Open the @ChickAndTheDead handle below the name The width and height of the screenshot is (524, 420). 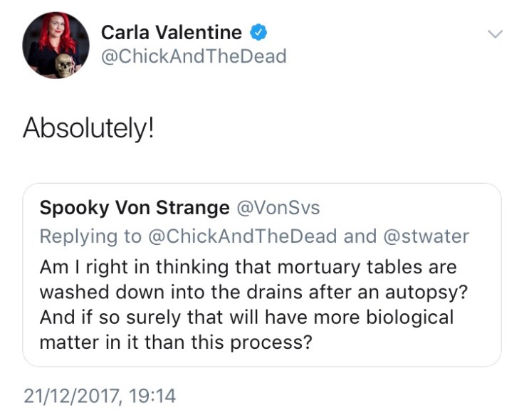(194, 56)
